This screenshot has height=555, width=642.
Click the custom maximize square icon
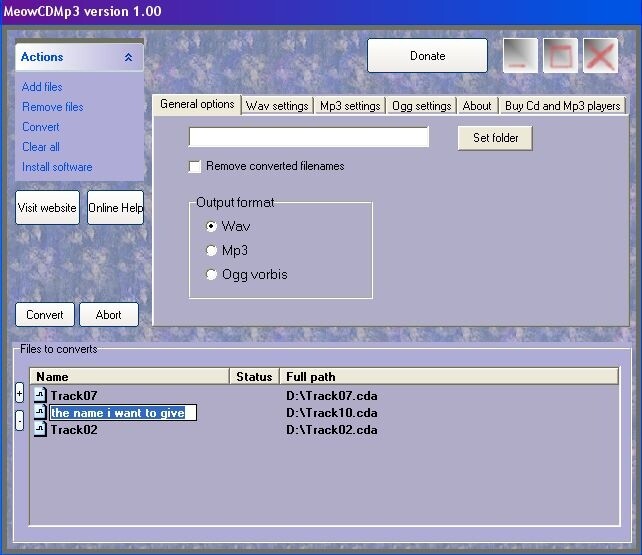pos(560,56)
